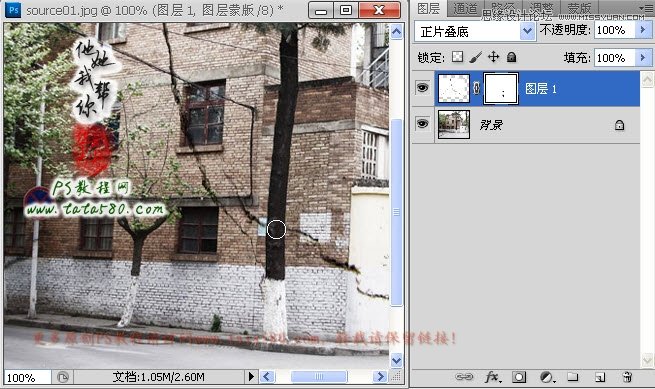
Task: Click lock icon on 背景 layer
Action: (x=619, y=125)
